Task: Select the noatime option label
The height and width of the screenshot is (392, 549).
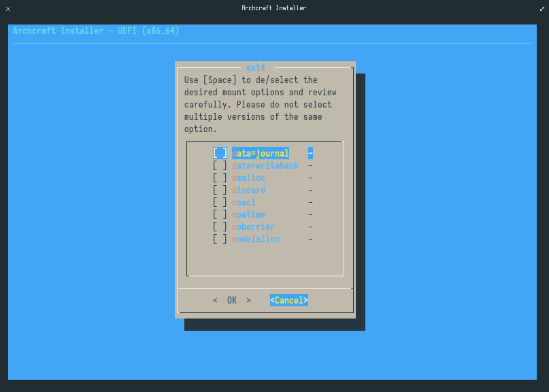Action: [x=248, y=214]
